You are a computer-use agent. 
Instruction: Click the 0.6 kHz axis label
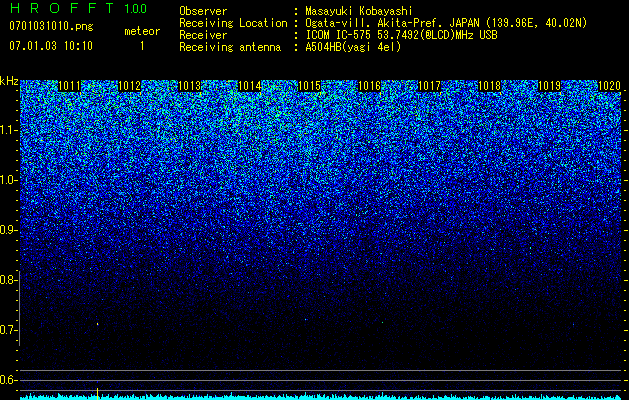click(x=8, y=380)
